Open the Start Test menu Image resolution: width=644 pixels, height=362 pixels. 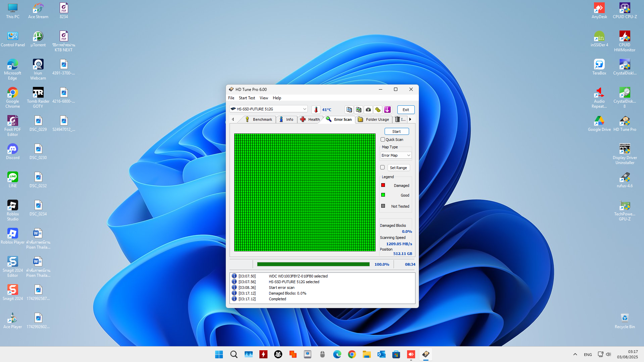click(x=247, y=98)
